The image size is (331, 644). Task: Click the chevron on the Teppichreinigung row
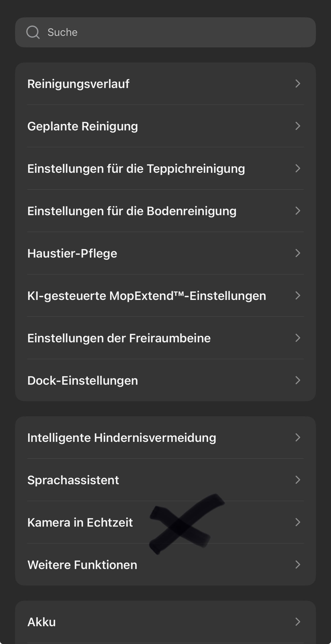[298, 168]
